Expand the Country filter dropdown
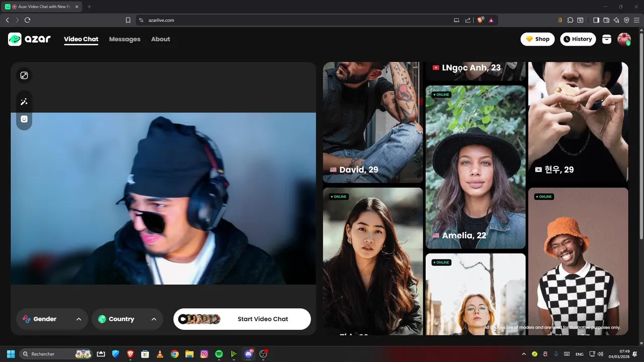This screenshot has width=644, height=362. click(127, 319)
